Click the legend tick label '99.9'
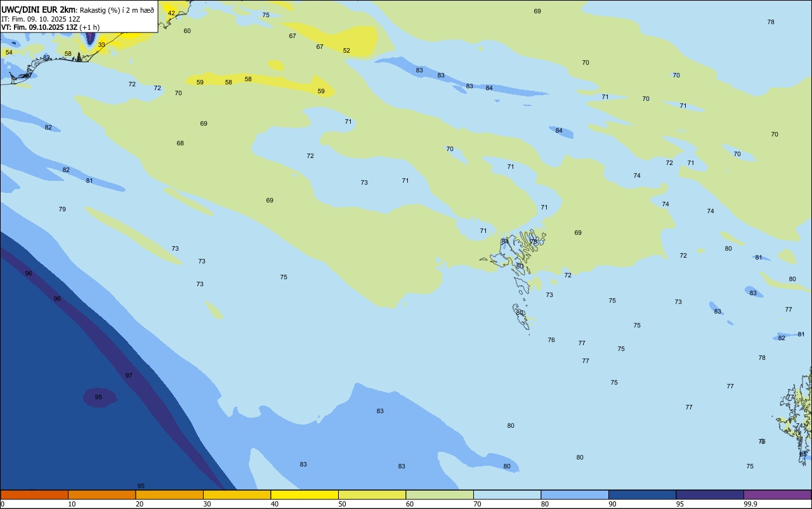Screen dimensions: 812x509 click(750, 504)
